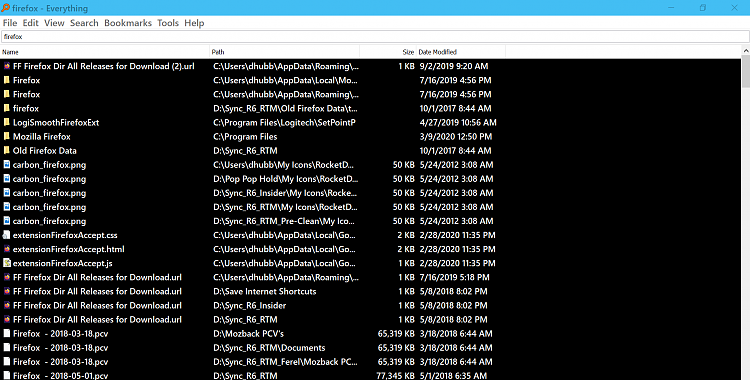This screenshot has height=380, width=750.
Task: Click the extensionFirefoxAccept.css file icon
Action: pos(7,235)
